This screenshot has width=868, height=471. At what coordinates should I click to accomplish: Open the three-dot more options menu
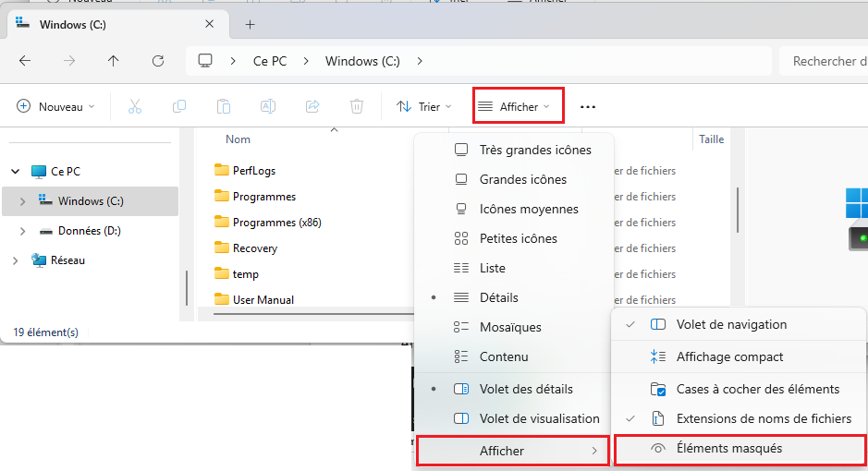coord(588,107)
